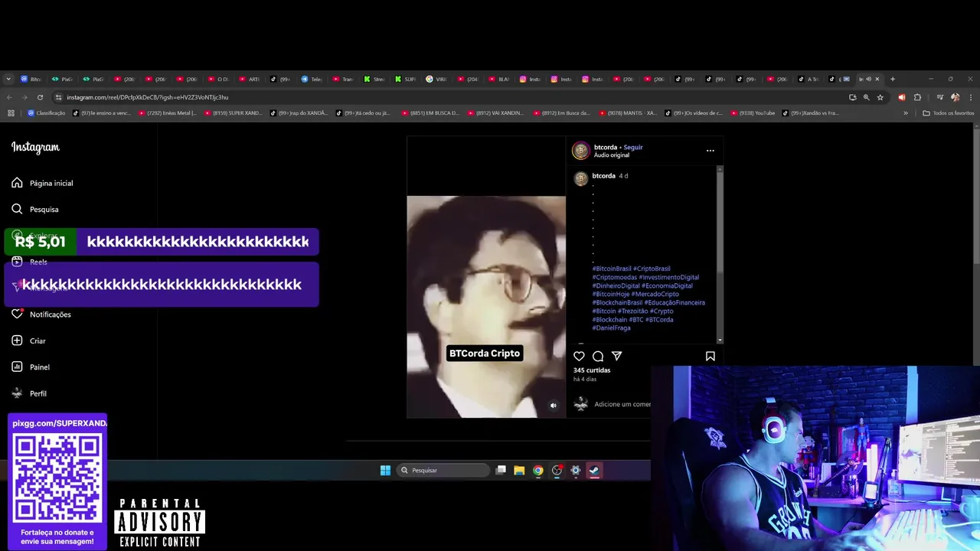Expand the tab search dropdown

point(8,79)
